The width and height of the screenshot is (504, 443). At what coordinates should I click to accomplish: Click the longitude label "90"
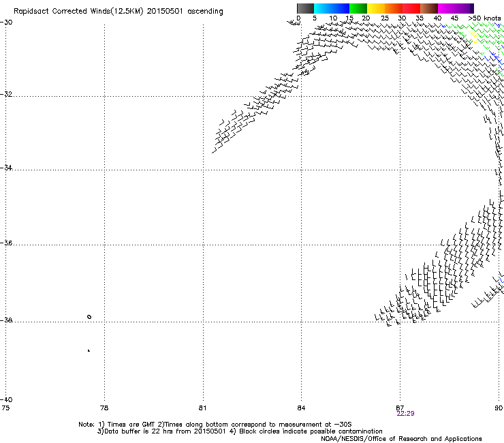point(499,408)
